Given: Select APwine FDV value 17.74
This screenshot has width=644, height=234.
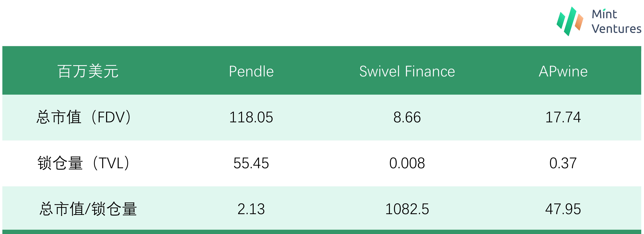Looking at the screenshot, I should (563, 117).
